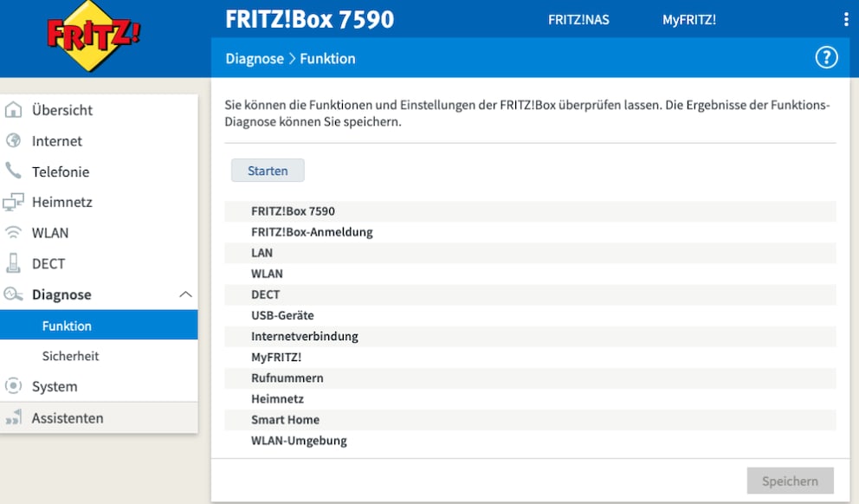Image resolution: width=859 pixels, height=504 pixels.
Task: Click the Telefonie phone handset icon
Action: [13, 171]
